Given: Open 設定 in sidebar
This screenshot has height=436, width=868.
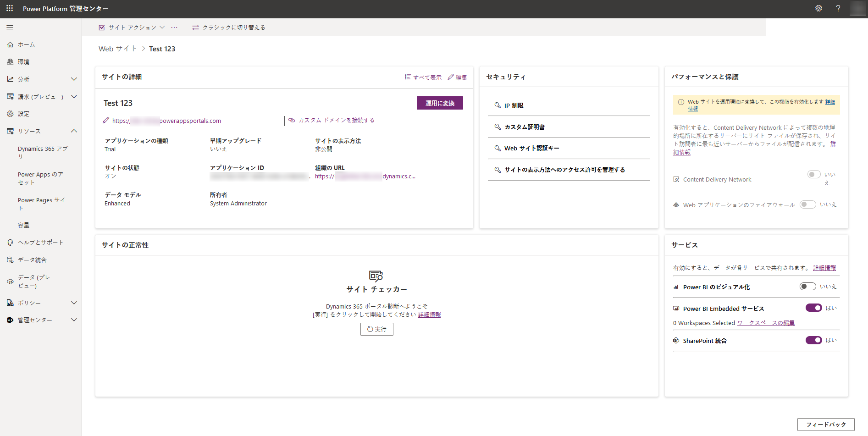Looking at the screenshot, I should click(x=23, y=114).
